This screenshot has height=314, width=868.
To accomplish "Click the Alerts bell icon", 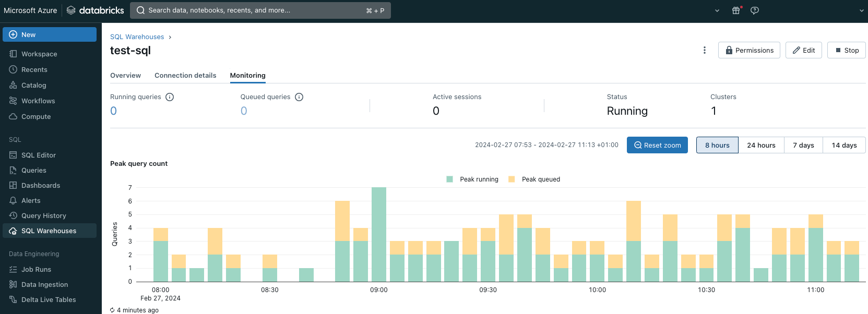I will tap(13, 200).
